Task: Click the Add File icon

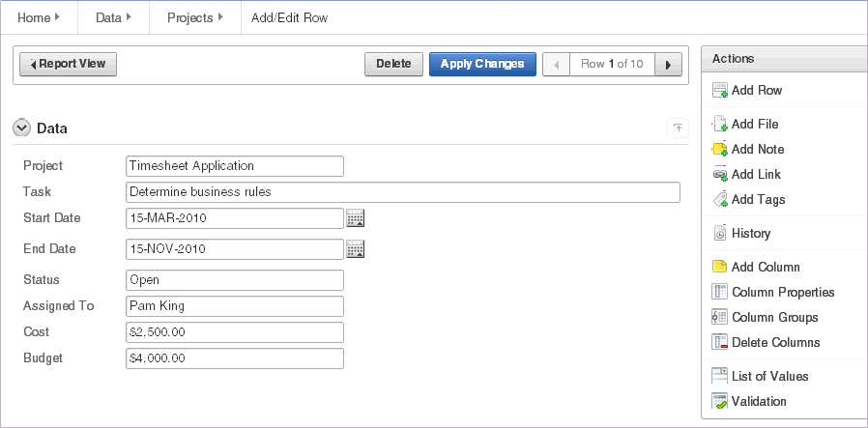Action: tap(719, 125)
